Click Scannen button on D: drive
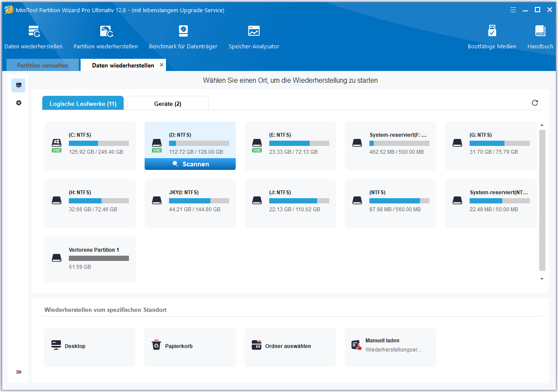 190,164
